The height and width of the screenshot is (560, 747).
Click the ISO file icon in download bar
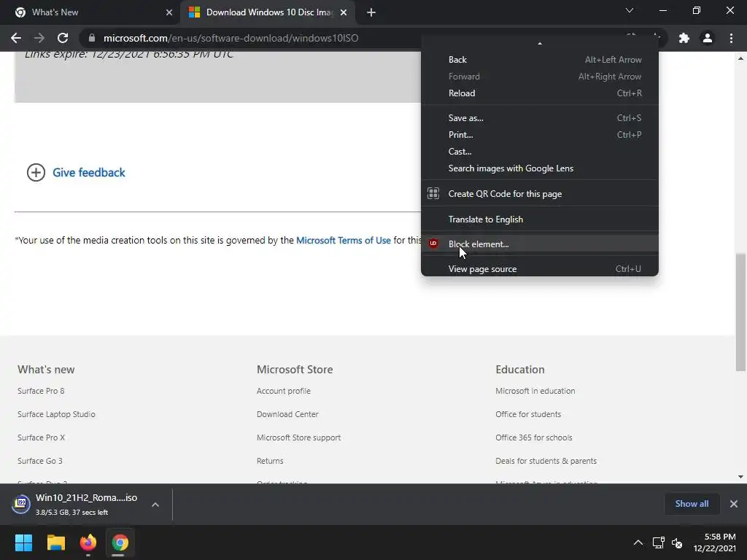pos(21,504)
